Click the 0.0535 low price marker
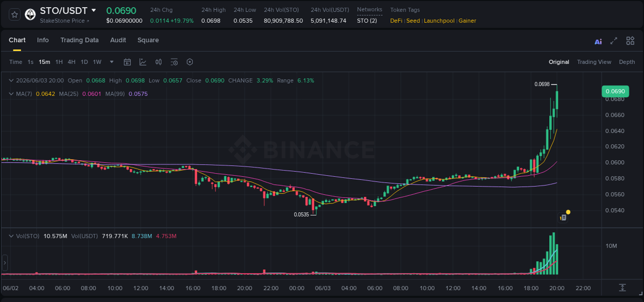The width and height of the screenshot is (644, 302). pos(301,214)
